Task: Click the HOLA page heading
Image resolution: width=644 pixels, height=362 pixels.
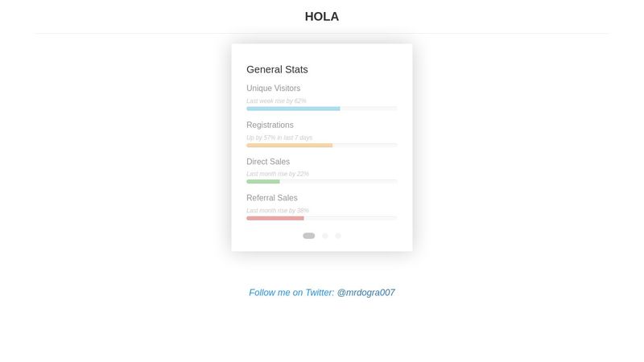Action: pyautogui.click(x=321, y=16)
